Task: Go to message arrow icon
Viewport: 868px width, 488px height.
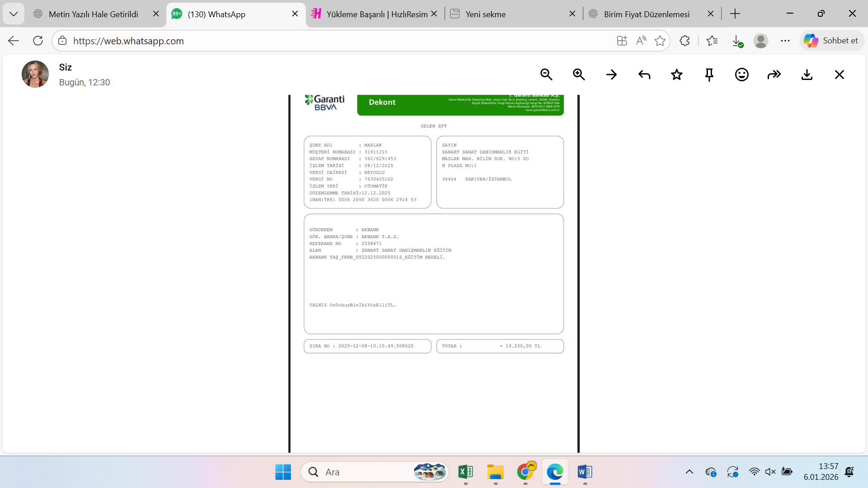Action: (x=611, y=75)
